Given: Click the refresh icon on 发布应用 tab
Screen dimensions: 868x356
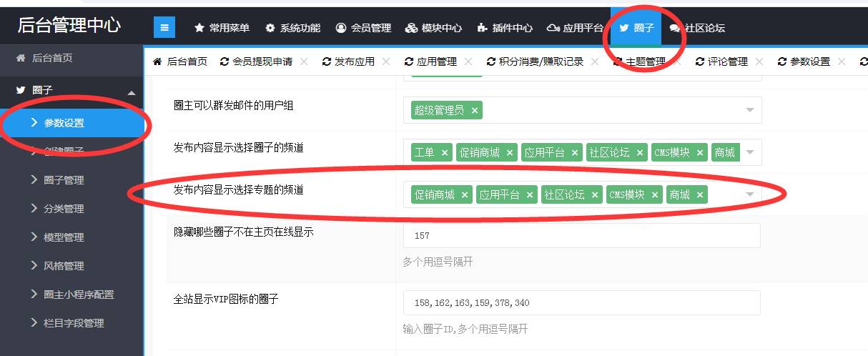Looking at the screenshot, I should point(327,62).
